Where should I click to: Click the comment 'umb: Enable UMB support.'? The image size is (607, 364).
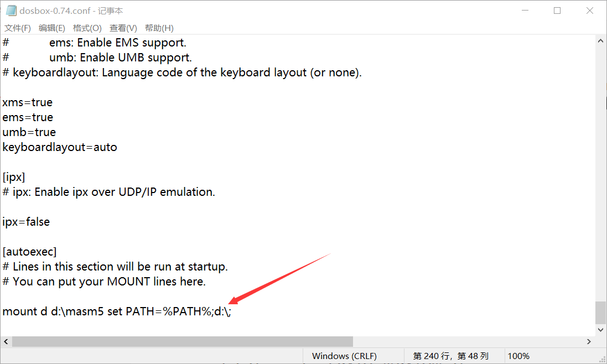pyautogui.click(x=121, y=58)
